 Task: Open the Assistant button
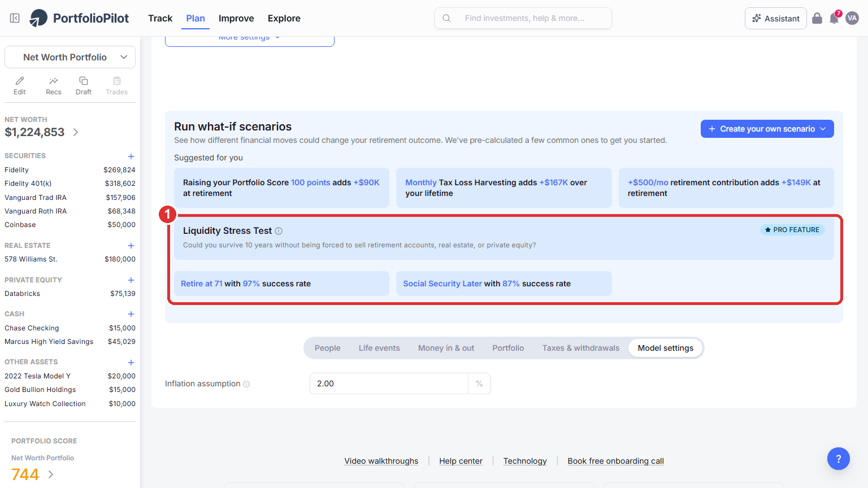pyautogui.click(x=776, y=18)
